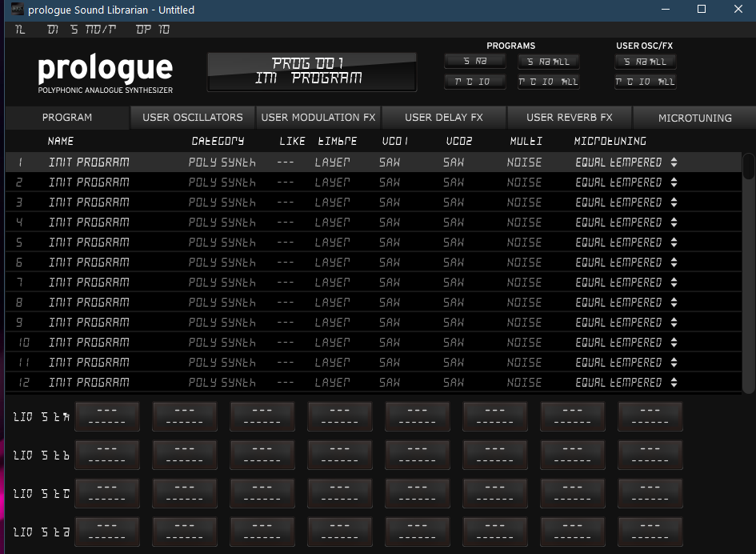The image size is (756, 554).
Task: Open the Edit menu in menu bar
Action: pyautogui.click(x=53, y=30)
